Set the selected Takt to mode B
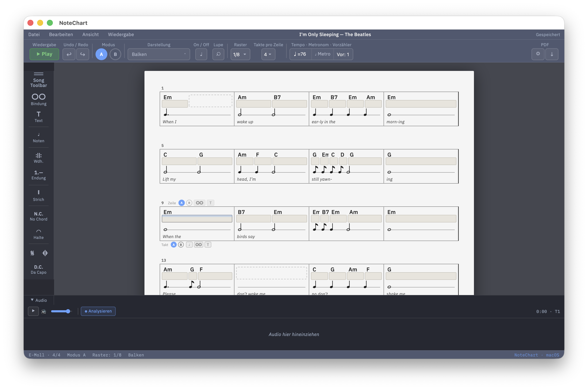The image size is (588, 390). click(x=181, y=245)
